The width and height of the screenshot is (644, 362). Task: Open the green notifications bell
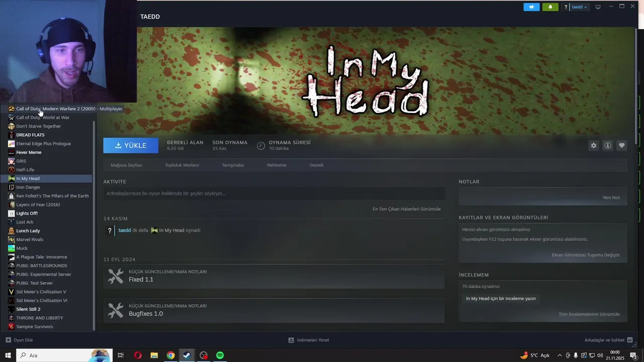pos(550,7)
